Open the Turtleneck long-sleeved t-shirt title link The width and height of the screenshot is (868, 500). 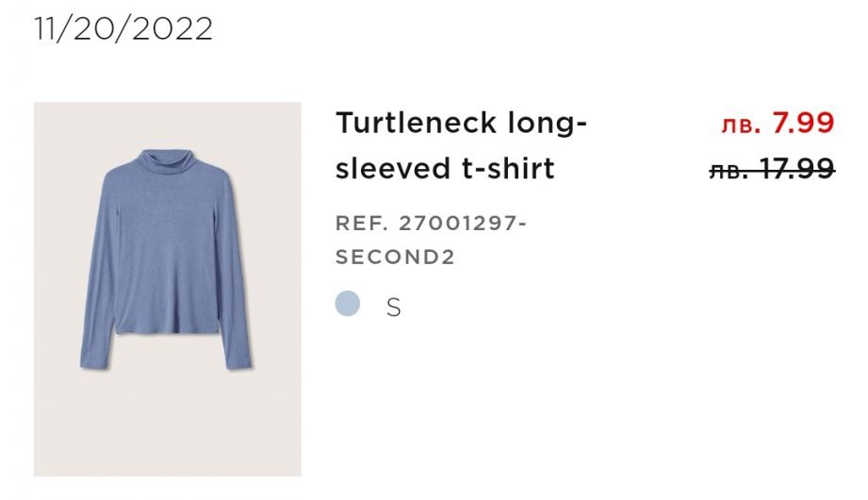click(462, 146)
